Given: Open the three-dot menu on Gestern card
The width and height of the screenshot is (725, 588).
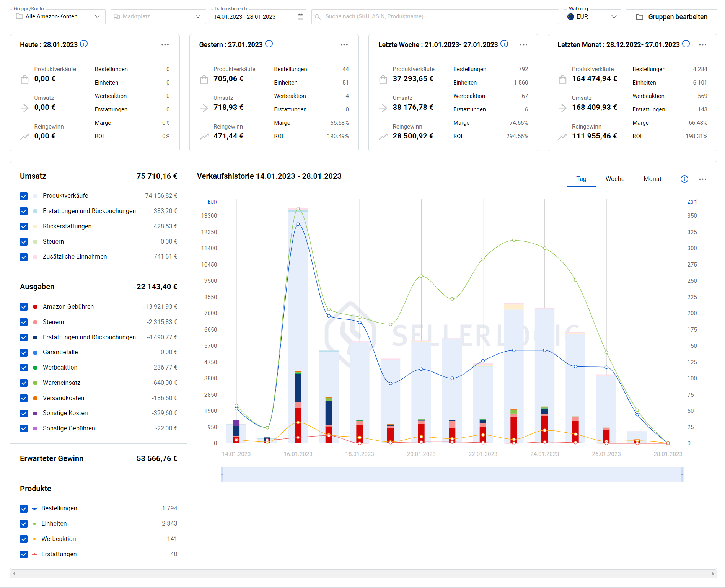Looking at the screenshot, I should [344, 45].
